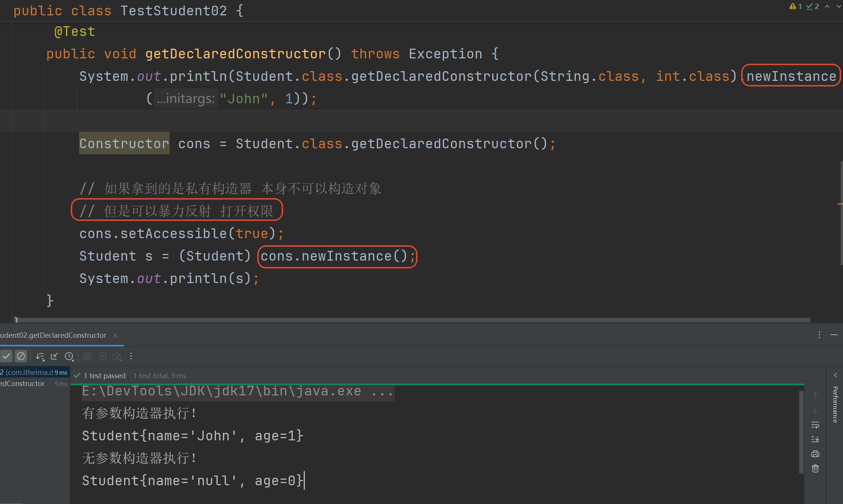Close the getDeclaredConstructor run tab
Screen dimensions: 843x504
pyautogui.click(x=115, y=336)
